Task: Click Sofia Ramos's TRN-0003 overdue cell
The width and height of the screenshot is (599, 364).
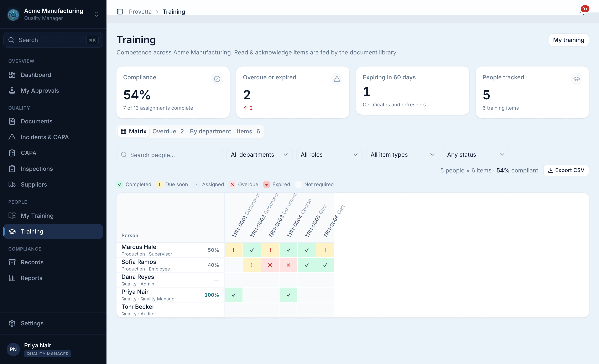Action: pyautogui.click(x=270, y=265)
